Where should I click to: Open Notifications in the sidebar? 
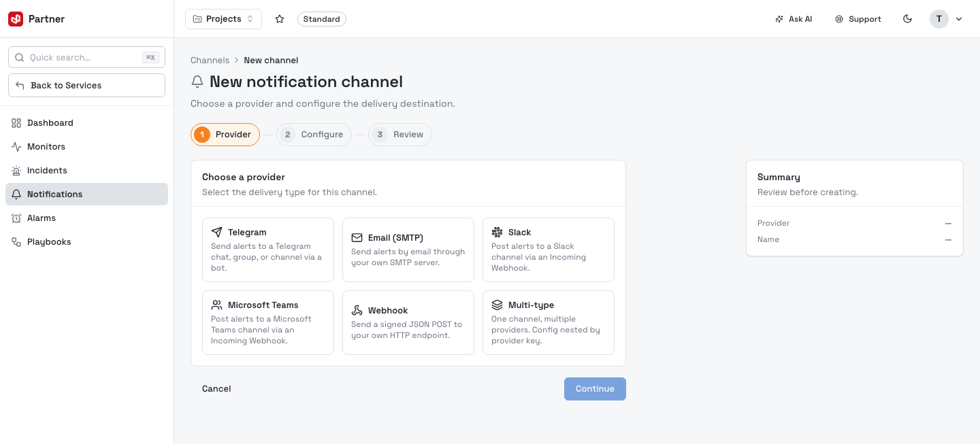click(86, 194)
